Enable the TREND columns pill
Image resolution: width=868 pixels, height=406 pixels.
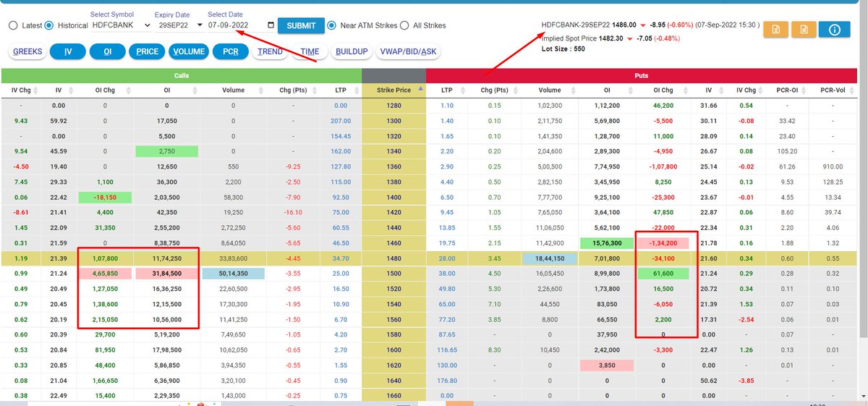[x=271, y=52]
